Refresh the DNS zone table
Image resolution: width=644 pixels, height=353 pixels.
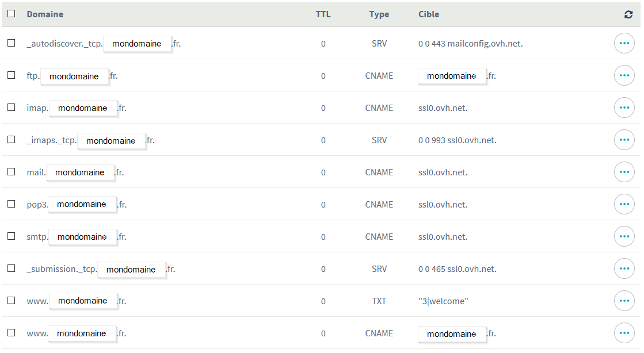tap(628, 14)
